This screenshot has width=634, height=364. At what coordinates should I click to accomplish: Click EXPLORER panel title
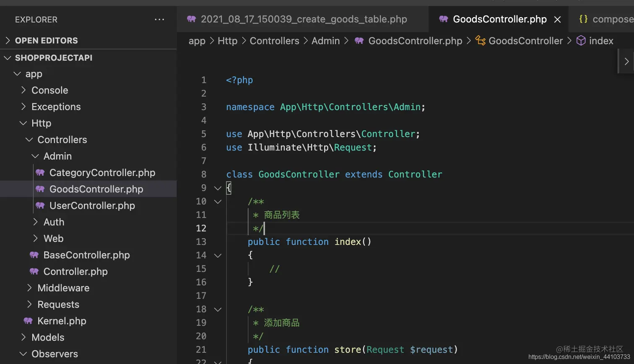coord(36,19)
